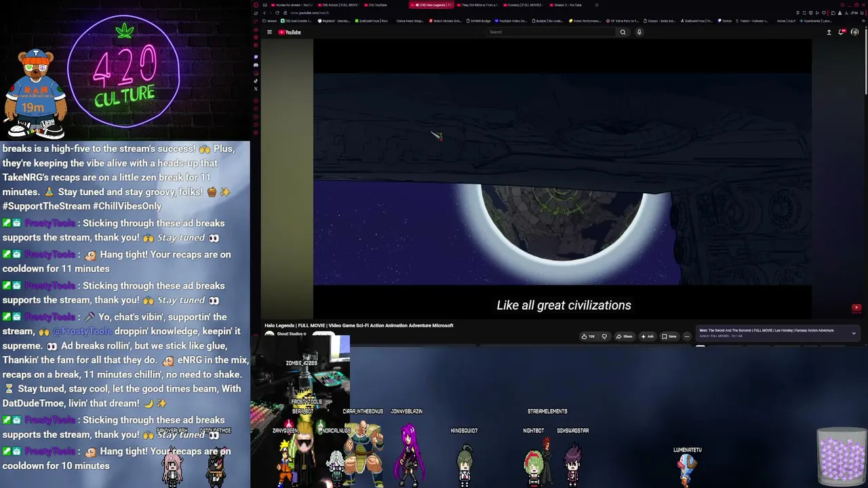Open the YouTube account avatar menu

click(854, 32)
